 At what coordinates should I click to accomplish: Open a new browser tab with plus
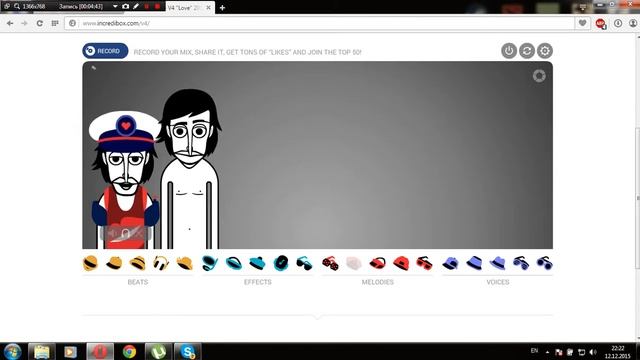(x=222, y=8)
